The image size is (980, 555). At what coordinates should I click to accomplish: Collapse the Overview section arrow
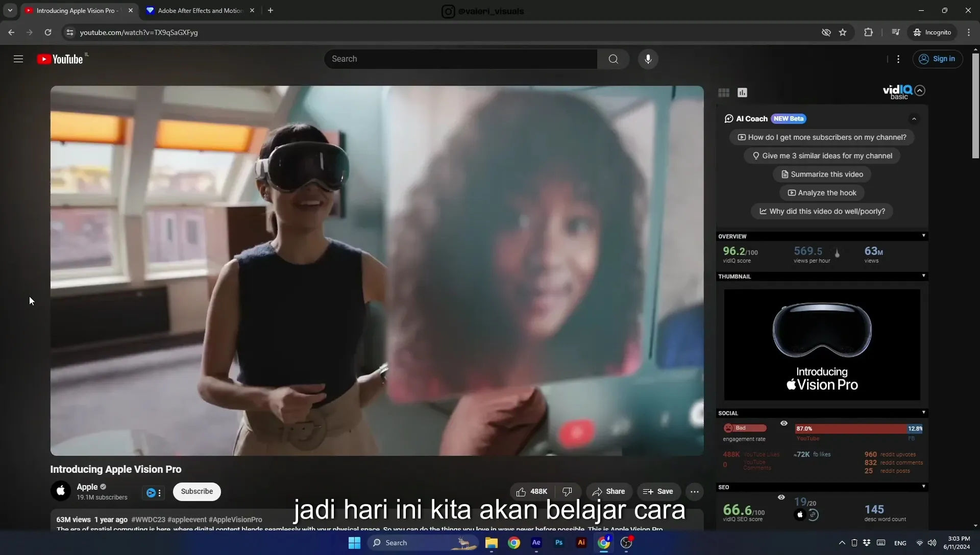[923, 236]
